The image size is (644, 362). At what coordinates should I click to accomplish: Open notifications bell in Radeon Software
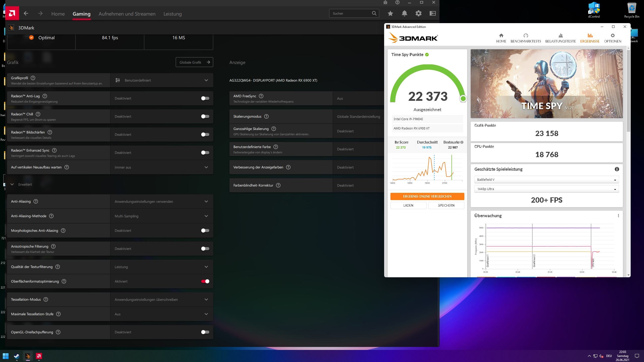click(404, 13)
